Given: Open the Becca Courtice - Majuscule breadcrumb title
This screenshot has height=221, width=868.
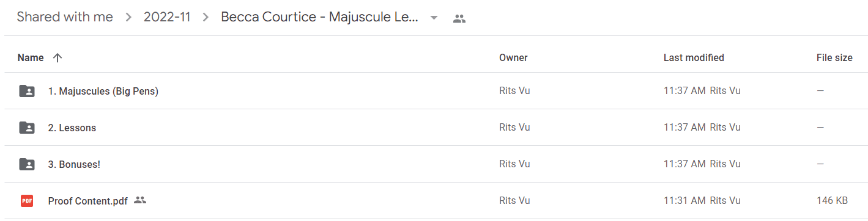Looking at the screenshot, I should (320, 17).
